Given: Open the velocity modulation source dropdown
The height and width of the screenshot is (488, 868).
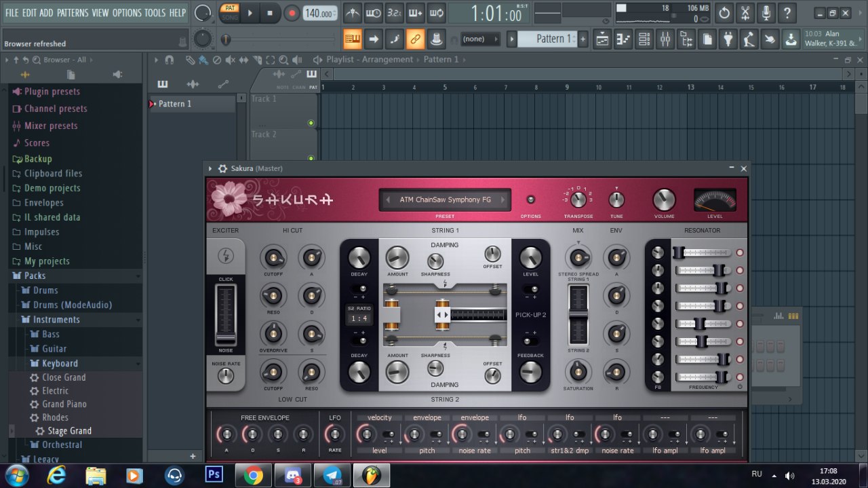Looking at the screenshot, I should point(379,417).
